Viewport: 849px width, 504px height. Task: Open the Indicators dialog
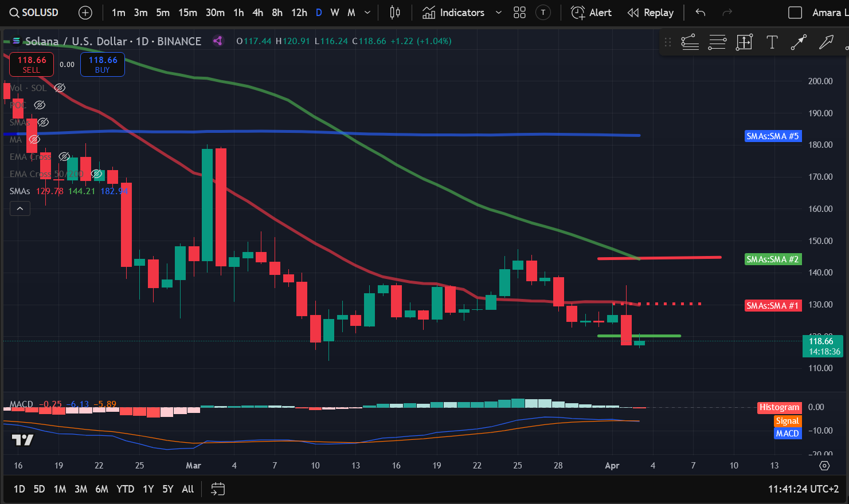(x=453, y=13)
